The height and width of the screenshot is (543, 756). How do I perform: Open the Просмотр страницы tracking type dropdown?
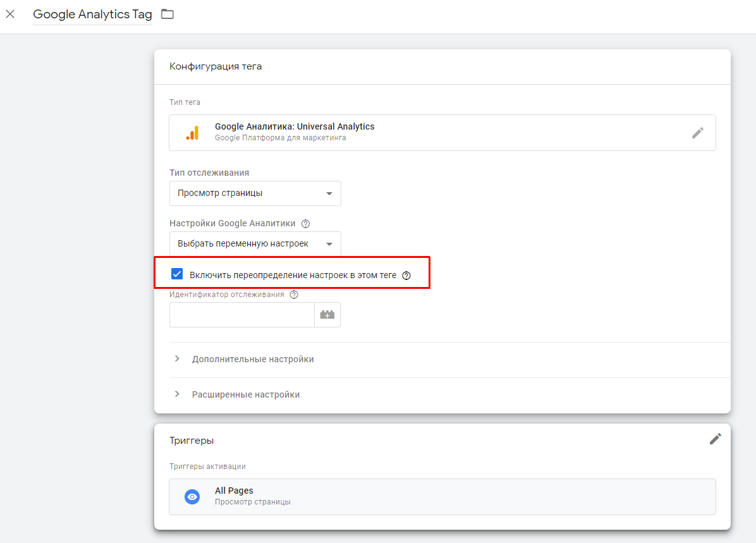pyautogui.click(x=255, y=193)
